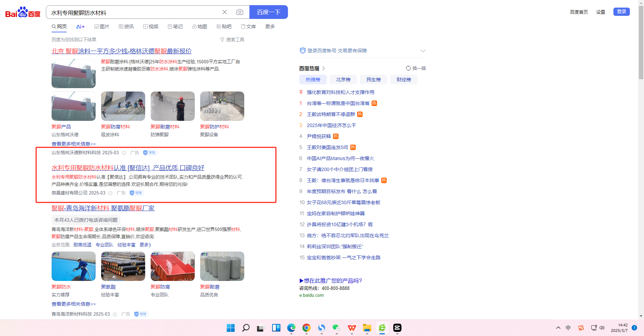Launch Google Chrome from taskbar
The height and width of the screenshot is (336, 644).
coord(307,328)
